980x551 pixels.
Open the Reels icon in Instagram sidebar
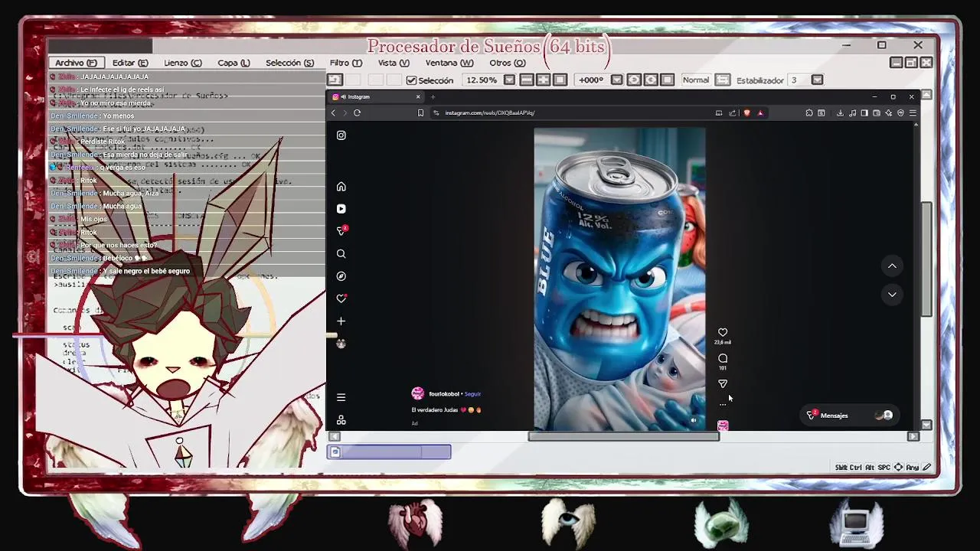pyautogui.click(x=341, y=209)
